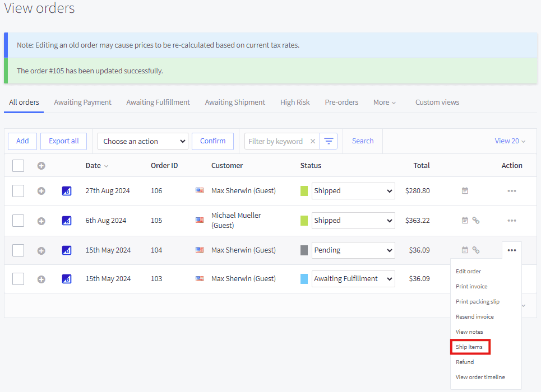Open Awaiting Fulfillment status dropdown for order 103
Viewport: 541px width, 392px height.
[353, 279]
